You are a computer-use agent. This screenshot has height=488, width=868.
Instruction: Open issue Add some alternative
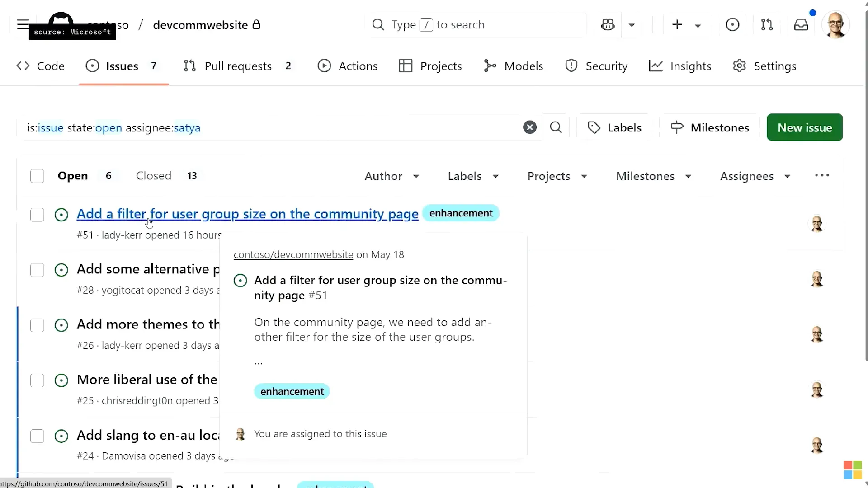(x=148, y=269)
